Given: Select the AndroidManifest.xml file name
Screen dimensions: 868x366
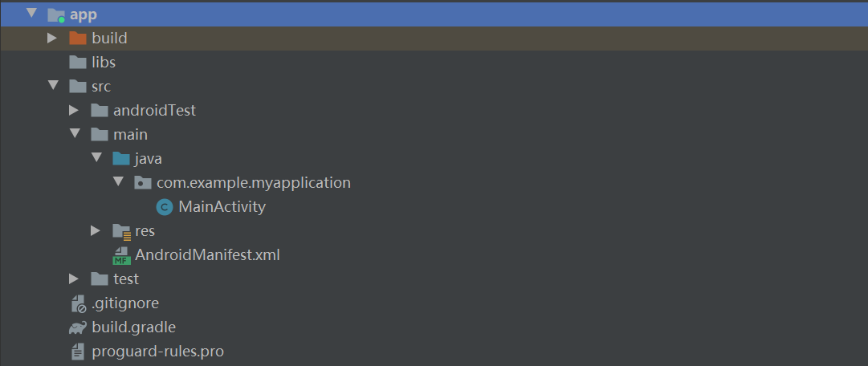Looking at the screenshot, I should click(x=207, y=255).
